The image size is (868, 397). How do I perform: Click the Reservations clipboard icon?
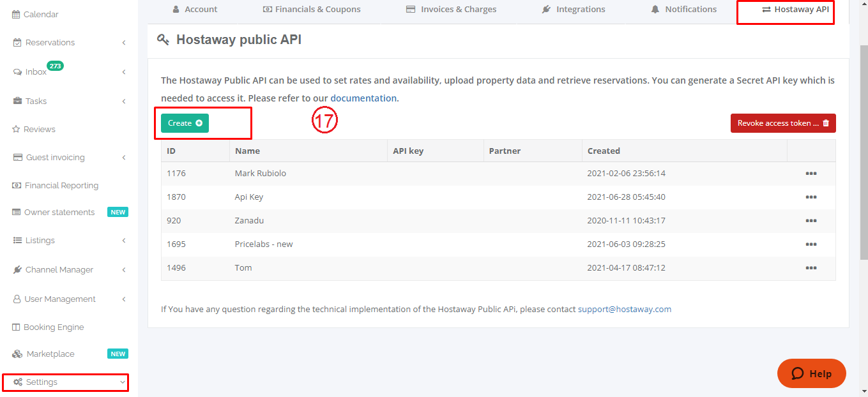pyautogui.click(x=17, y=42)
